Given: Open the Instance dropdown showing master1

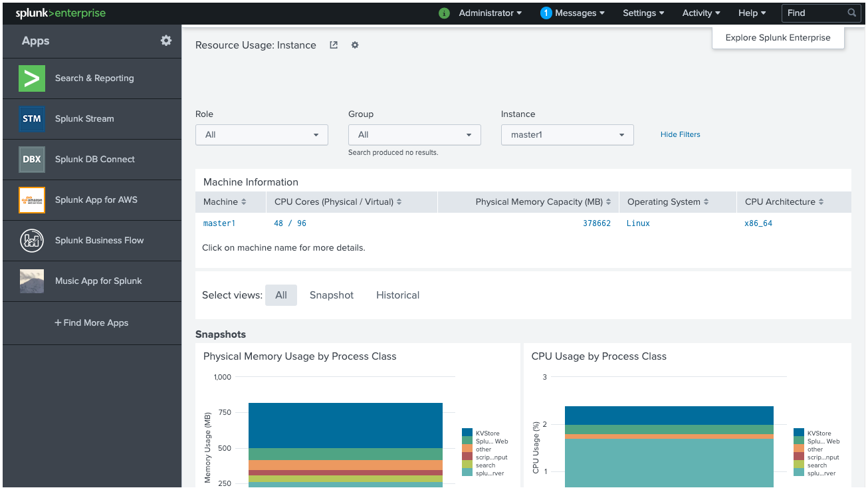Looking at the screenshot, I should point(567,134).
